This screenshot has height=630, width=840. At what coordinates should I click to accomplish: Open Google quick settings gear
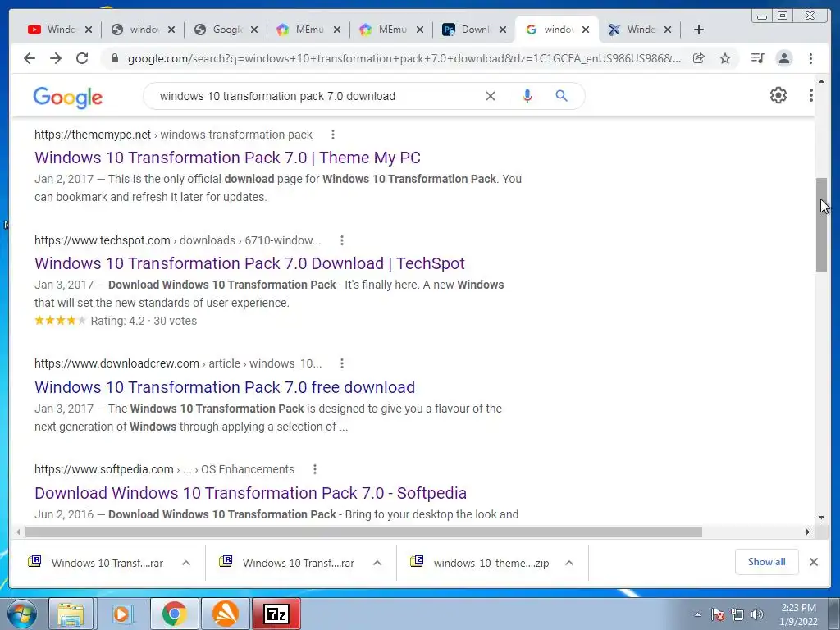tap(778, 95)
